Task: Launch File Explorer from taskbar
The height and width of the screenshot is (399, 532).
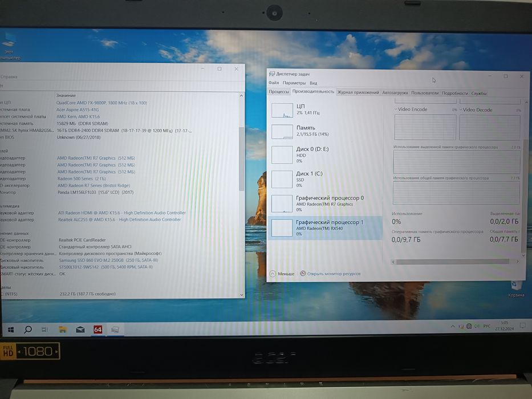Action: 62,329
